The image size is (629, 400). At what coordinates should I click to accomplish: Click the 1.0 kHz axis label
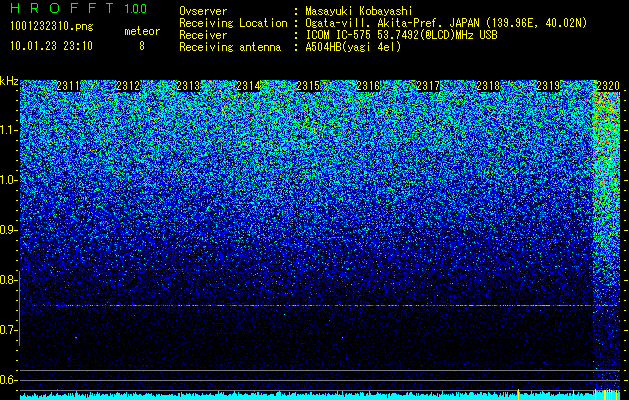(x=8, y=180)
